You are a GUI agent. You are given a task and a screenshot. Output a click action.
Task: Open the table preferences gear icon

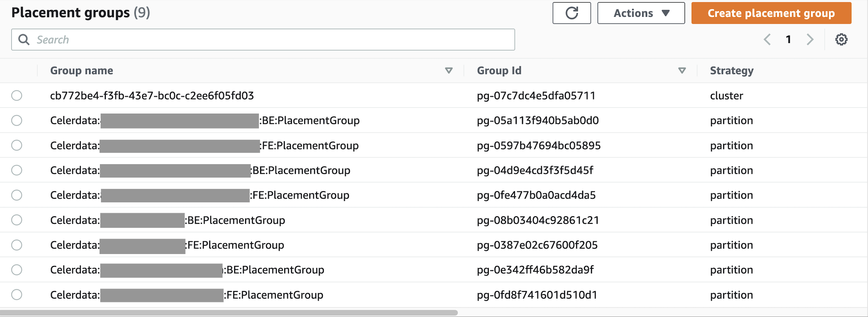click(841, 39)
